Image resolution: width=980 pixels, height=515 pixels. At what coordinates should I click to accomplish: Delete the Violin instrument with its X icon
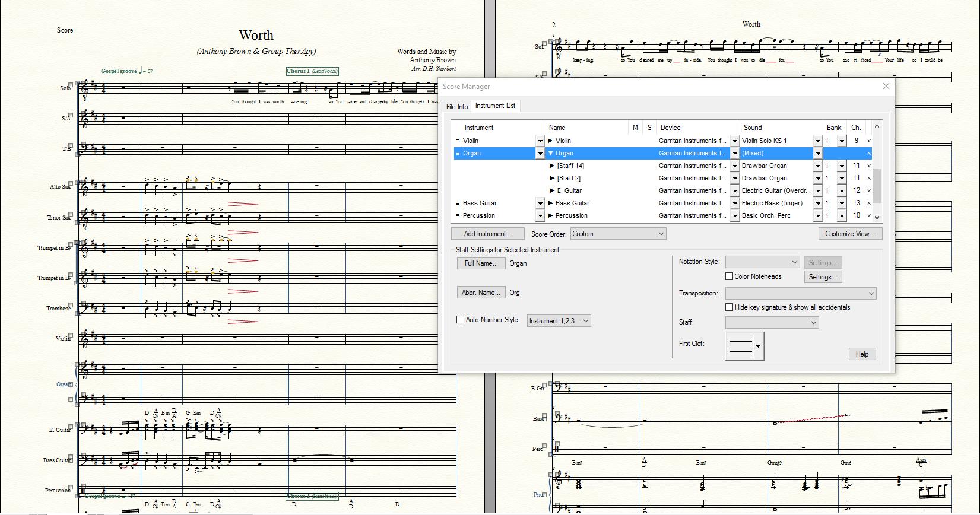[869, 141]
